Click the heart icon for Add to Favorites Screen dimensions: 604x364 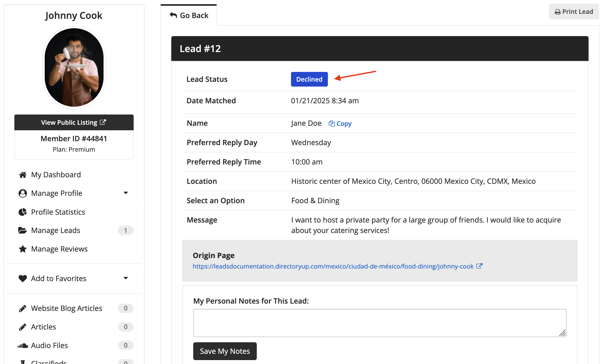tap(23, 278)
